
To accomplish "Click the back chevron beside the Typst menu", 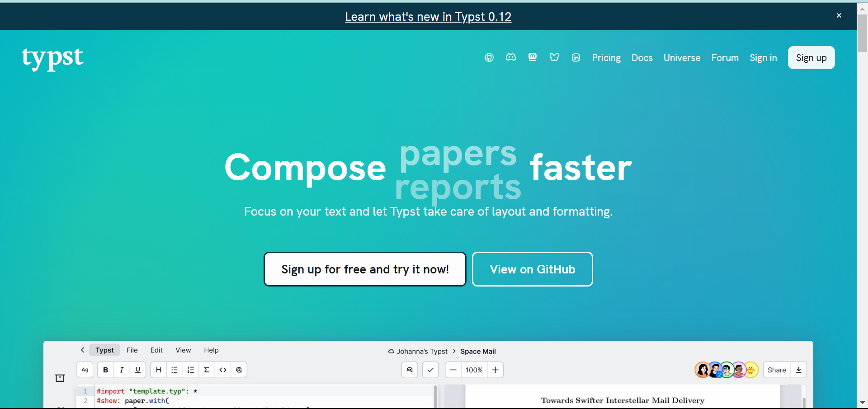I will (x=83, y=350).
